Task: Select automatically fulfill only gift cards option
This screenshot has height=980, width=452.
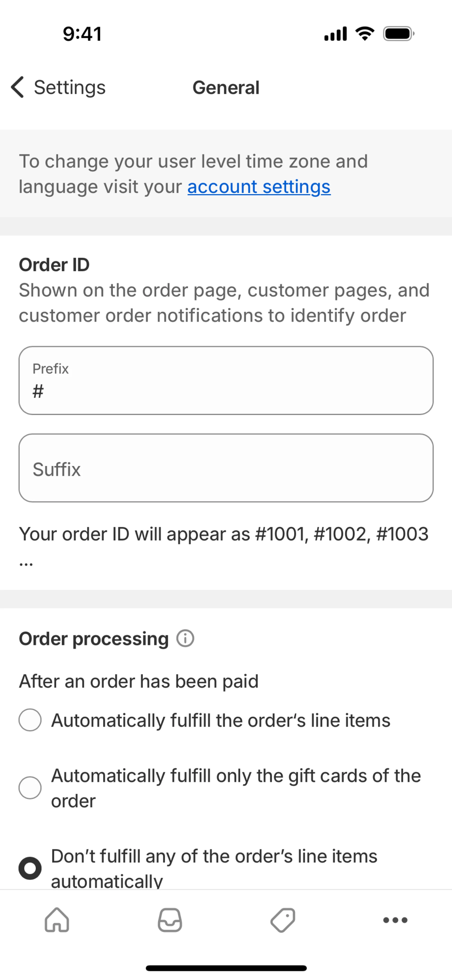Action: click(30, 788)
